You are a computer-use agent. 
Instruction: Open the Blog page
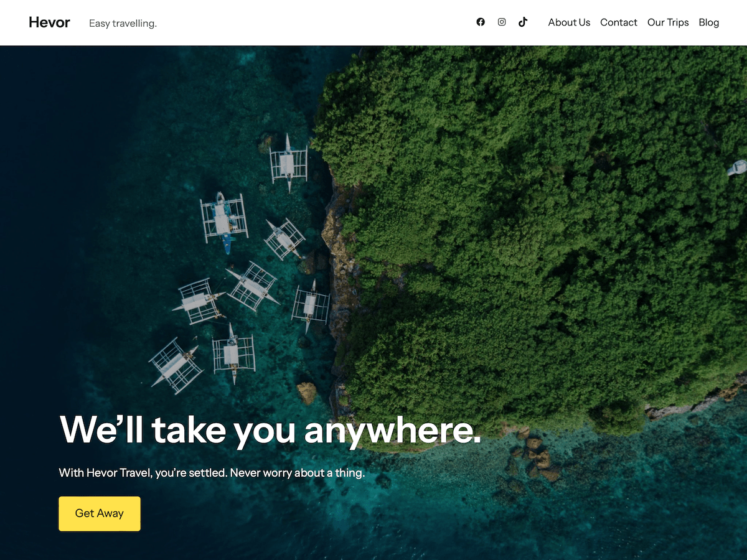click(x=708, y=22)
